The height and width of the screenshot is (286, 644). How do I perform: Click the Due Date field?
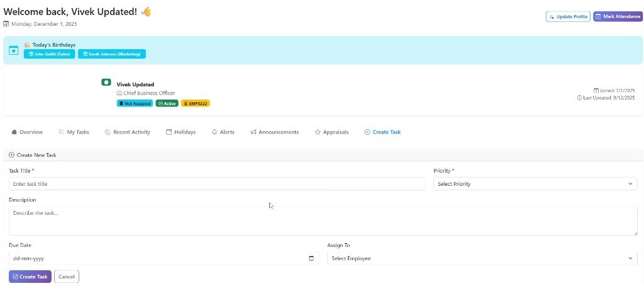pos(164,258)
